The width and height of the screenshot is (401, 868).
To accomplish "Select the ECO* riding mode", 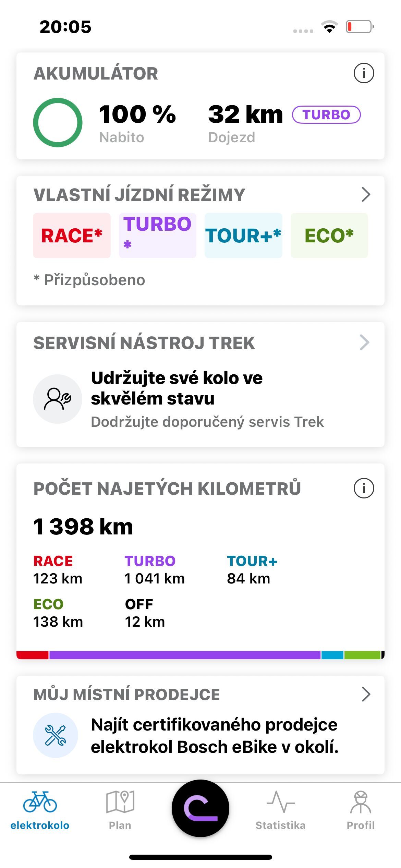I will click(329, 236).
